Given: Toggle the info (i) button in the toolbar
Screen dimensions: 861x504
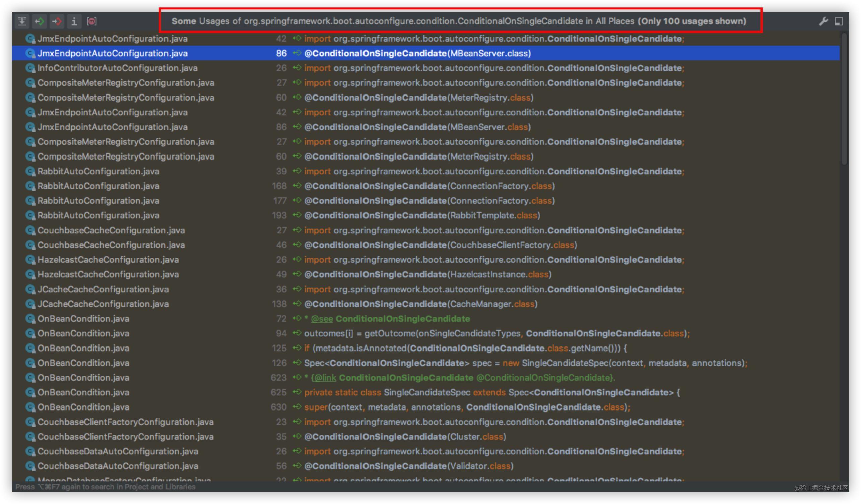Looking at the screenshot, I should 74,21.
